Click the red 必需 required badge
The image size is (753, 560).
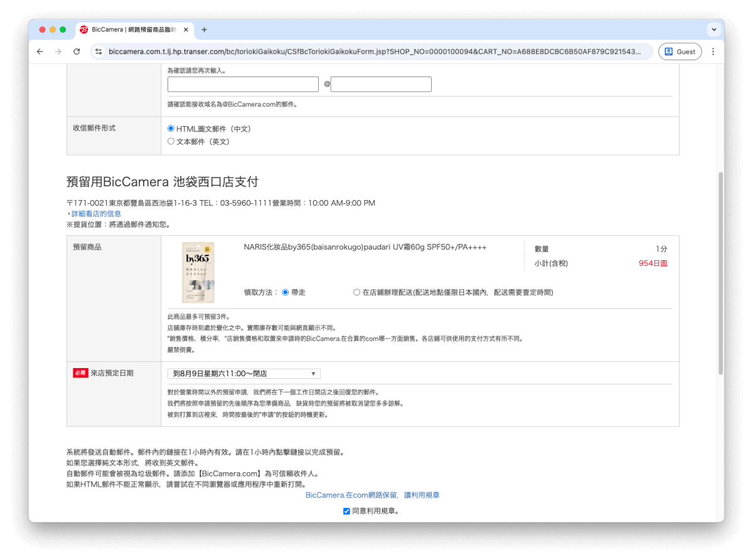80,373
